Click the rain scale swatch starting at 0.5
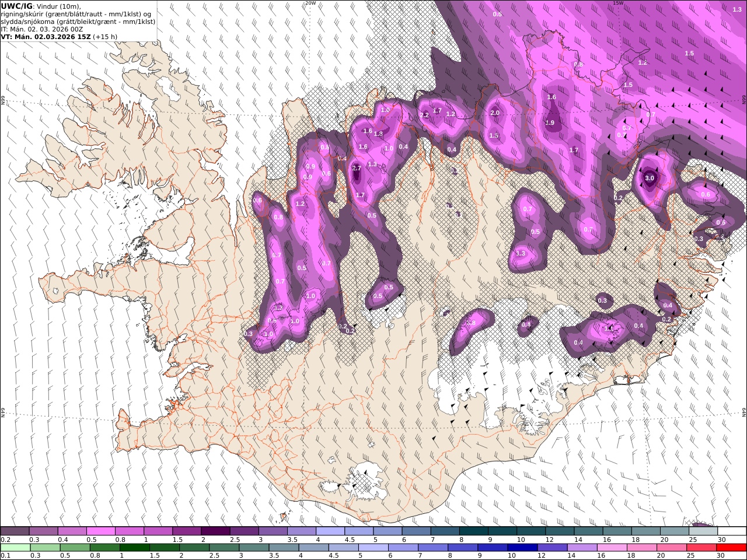The width and height of the screenshot is (747, 560). (x=75, y=548)
